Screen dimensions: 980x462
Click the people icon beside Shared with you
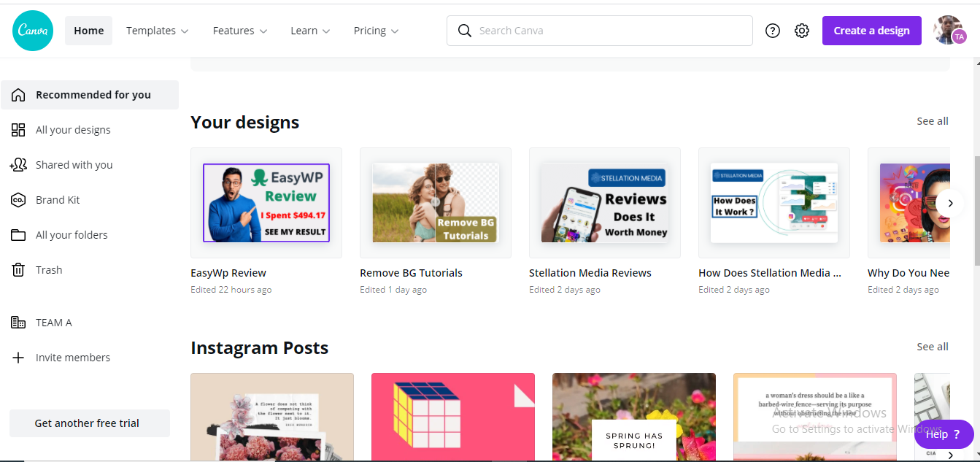[x=18, y=165]
